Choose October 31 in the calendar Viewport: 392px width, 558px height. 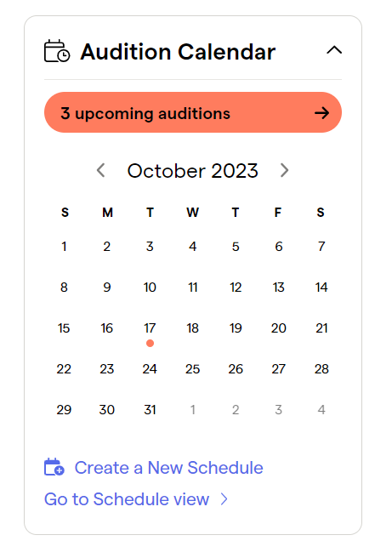point(150,410)
